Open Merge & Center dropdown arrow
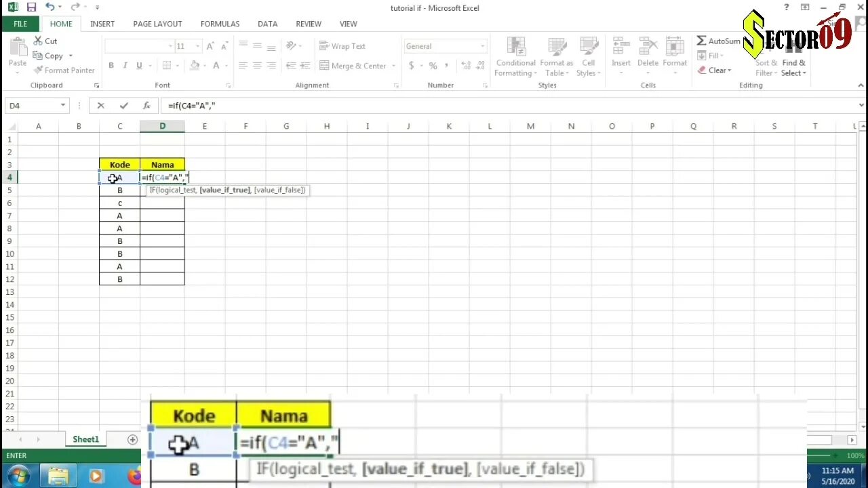 [393, 66]
